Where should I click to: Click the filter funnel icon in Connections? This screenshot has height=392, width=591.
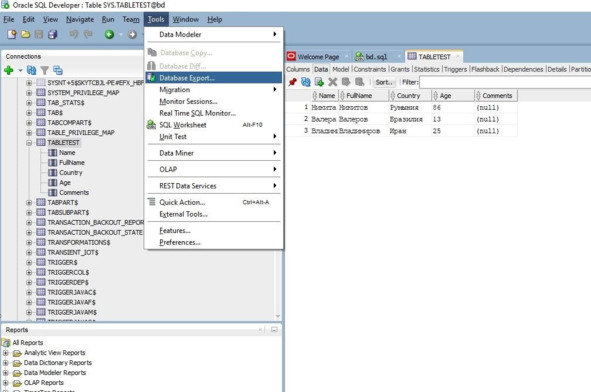click(x=45, y=70)
